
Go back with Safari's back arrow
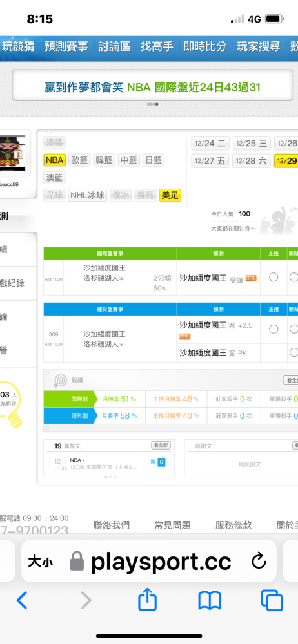pos(22,600)
